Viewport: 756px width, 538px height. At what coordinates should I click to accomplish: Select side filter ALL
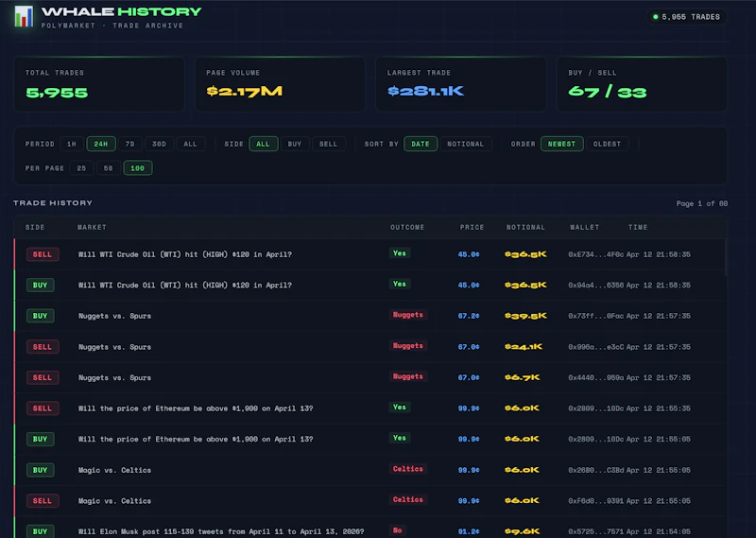(x=264, y=144)
